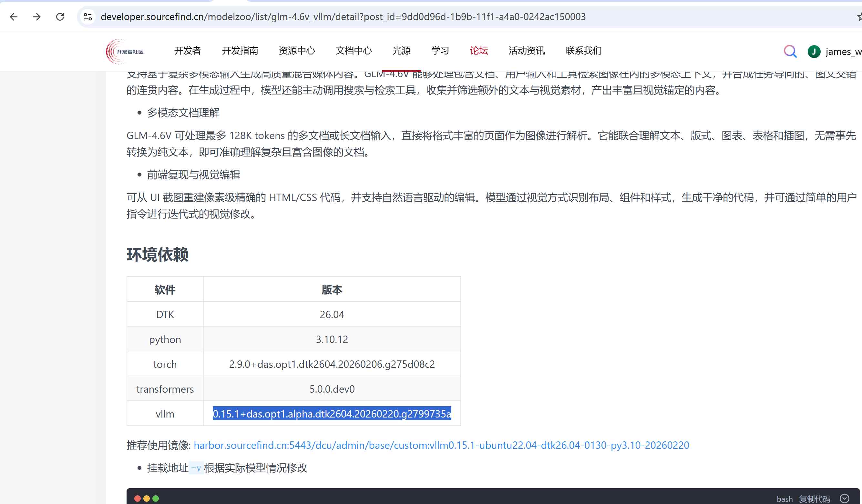This screenshot has width=862, height=504.
Task: Open the harbor.sourcefind.cn image link
Action: [441, 445]
